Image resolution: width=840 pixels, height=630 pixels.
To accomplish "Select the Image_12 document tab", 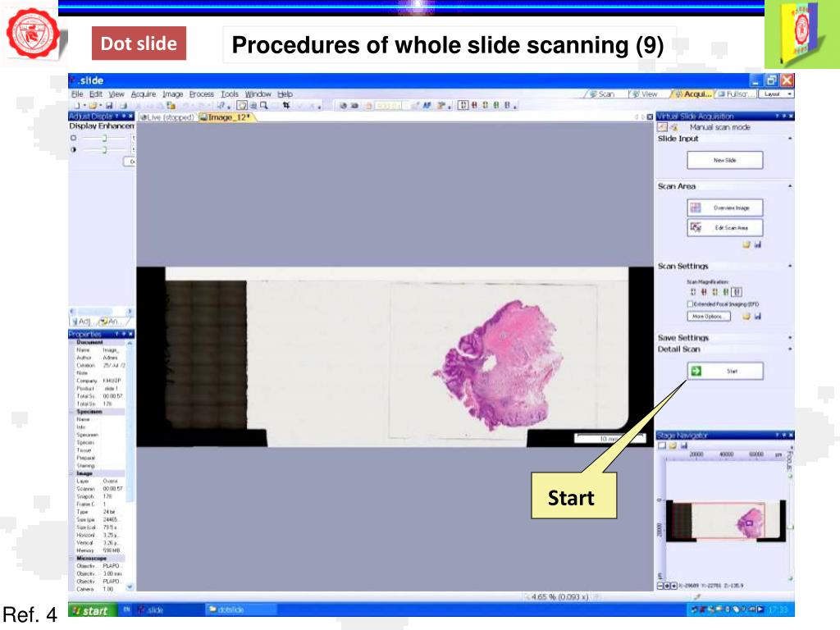I will tap(226, 117).
